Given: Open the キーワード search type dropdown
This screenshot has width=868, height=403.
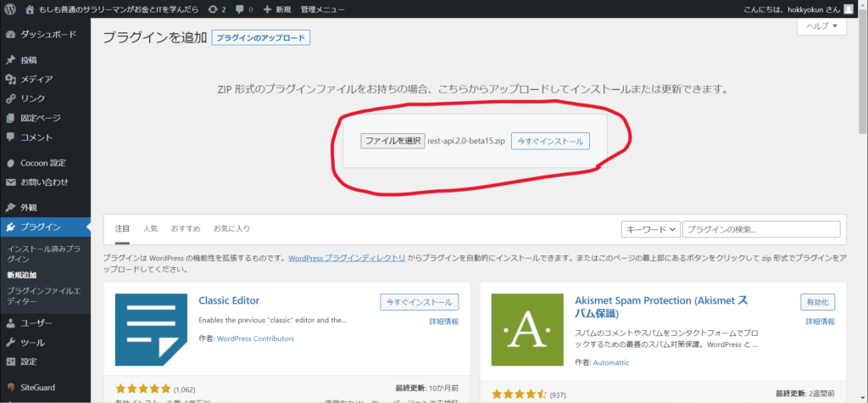Looking at the screenshot, I should 651,229.
